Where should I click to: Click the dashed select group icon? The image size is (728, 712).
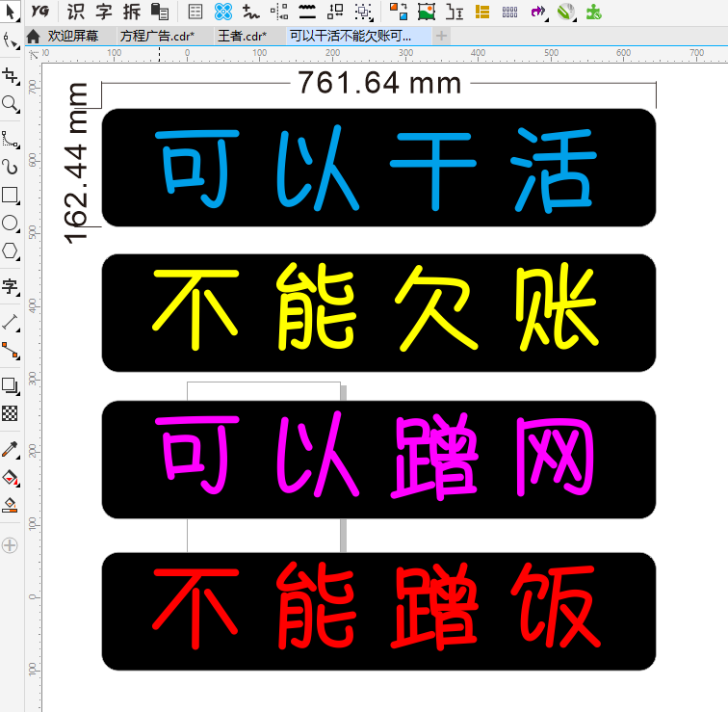point(364,13)
